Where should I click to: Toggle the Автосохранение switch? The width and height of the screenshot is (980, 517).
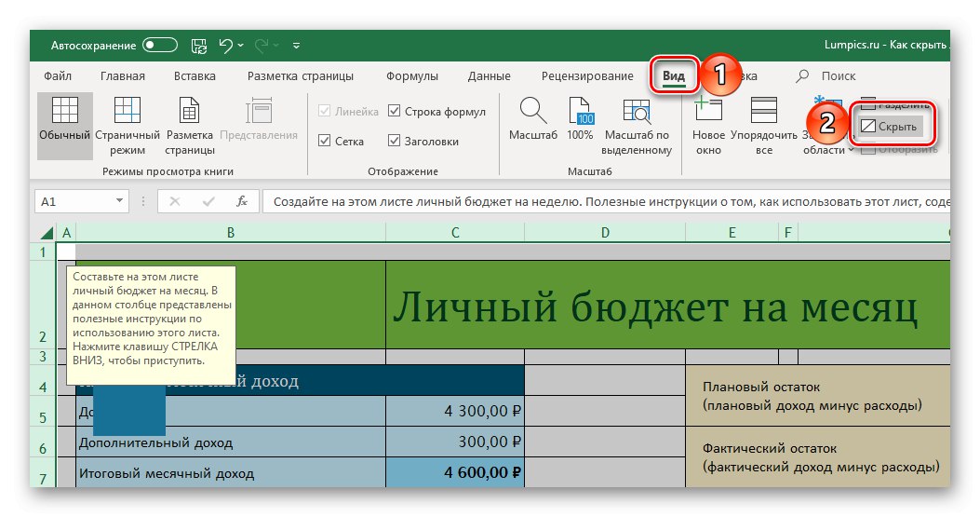pos(159,45)
